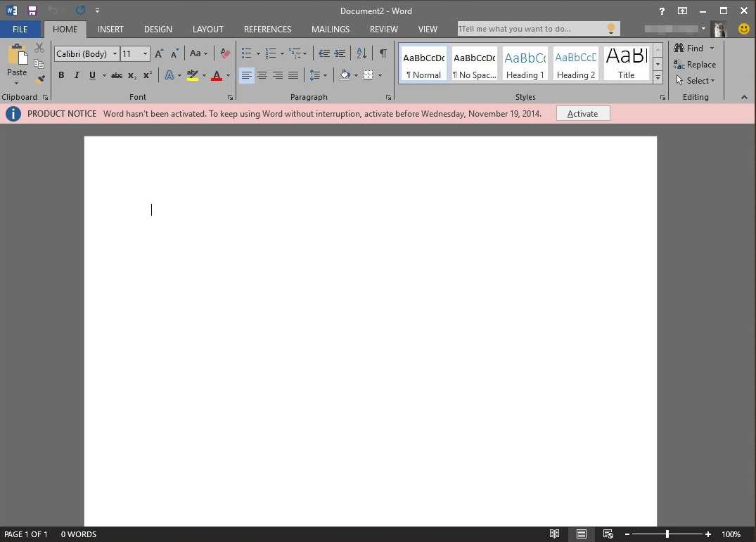Show paragraph marks with pilcrow icon

point(383,53)
